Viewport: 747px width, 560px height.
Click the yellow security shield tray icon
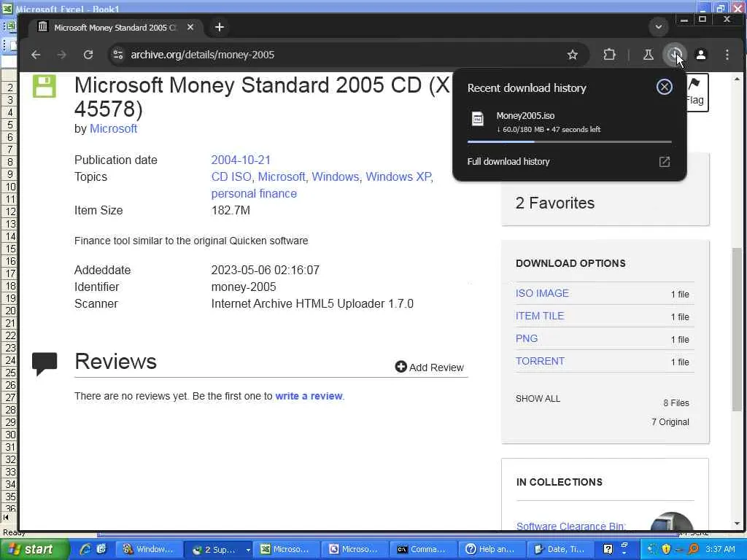tap(666, 549)
